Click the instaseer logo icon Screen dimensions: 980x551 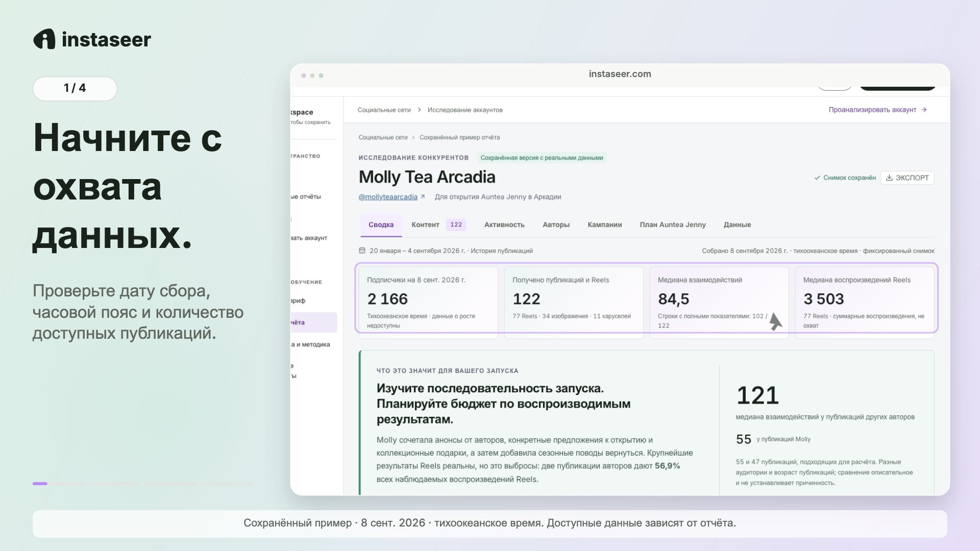(x=44, y=39)
